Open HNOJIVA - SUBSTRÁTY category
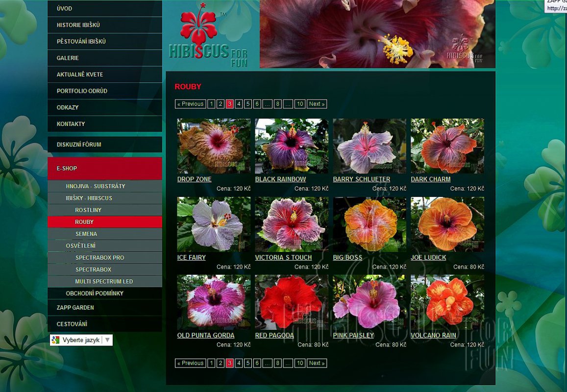This screenshot has width=567, height=392. tap(105, 186)
